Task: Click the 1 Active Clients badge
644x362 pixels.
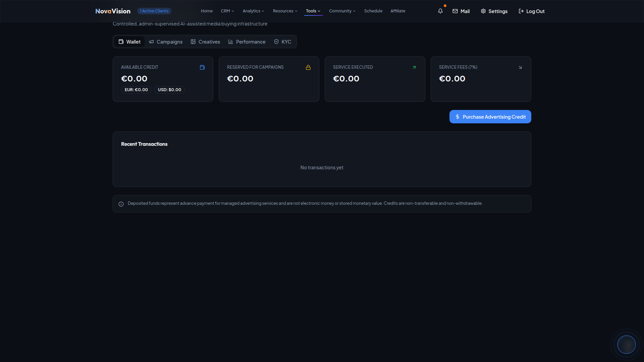Action: (x=154, y=11)
